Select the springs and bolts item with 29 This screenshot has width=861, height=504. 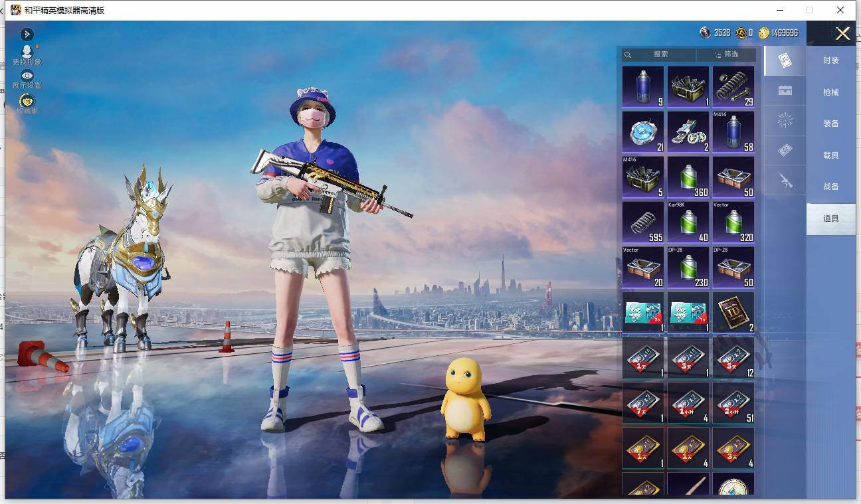(x=733, y=86)
